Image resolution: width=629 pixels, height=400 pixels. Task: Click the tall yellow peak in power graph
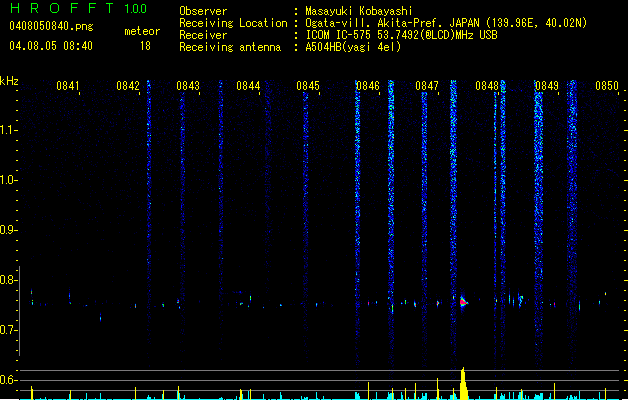(x=463, y=384)
